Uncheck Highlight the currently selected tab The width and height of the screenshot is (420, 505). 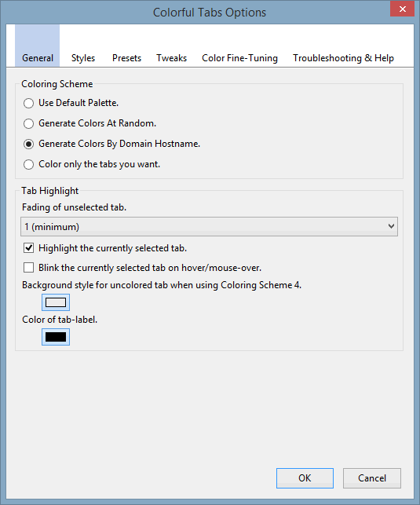pos(28,248)
